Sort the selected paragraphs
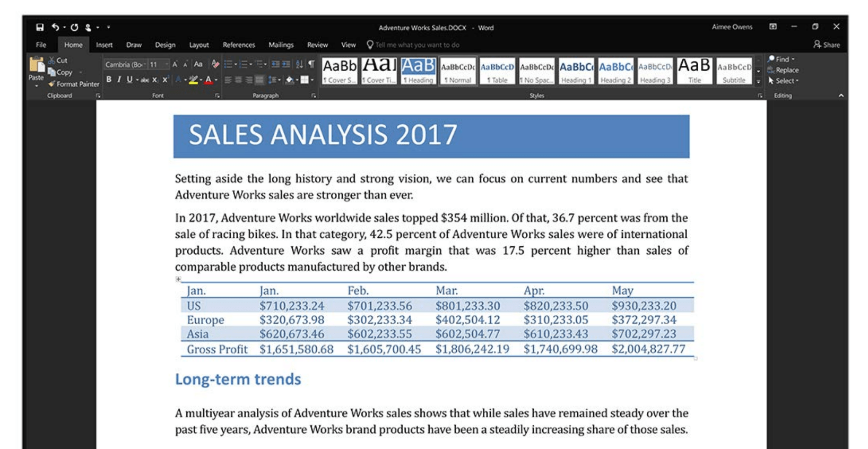The width and height of the screenshot is (868, 449). point(299,64)
